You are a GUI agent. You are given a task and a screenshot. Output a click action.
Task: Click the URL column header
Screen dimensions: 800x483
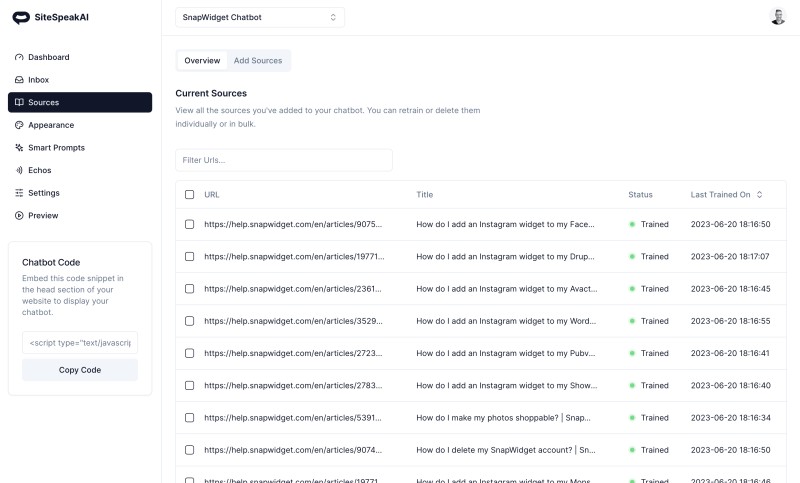click(212, 194)
